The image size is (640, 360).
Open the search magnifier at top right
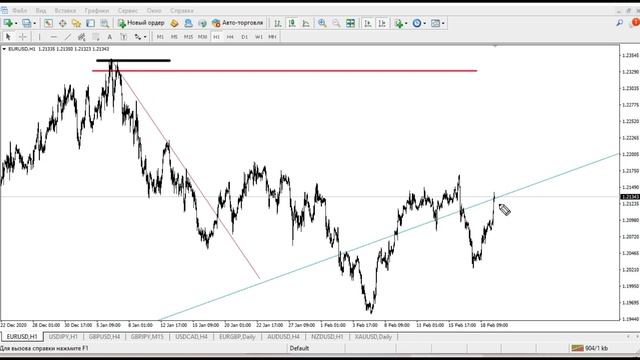coord(620,23)
